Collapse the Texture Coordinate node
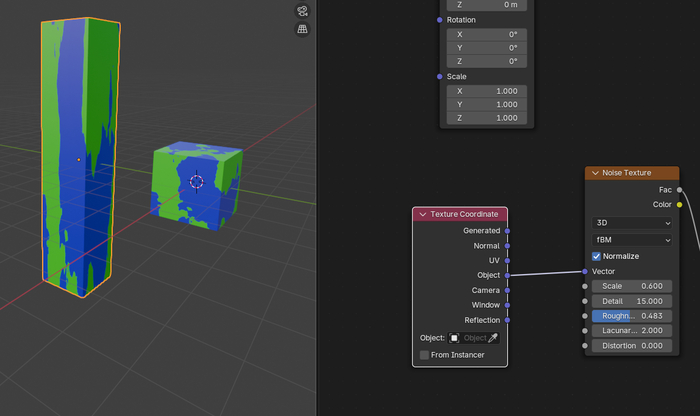 click(423, 214)
